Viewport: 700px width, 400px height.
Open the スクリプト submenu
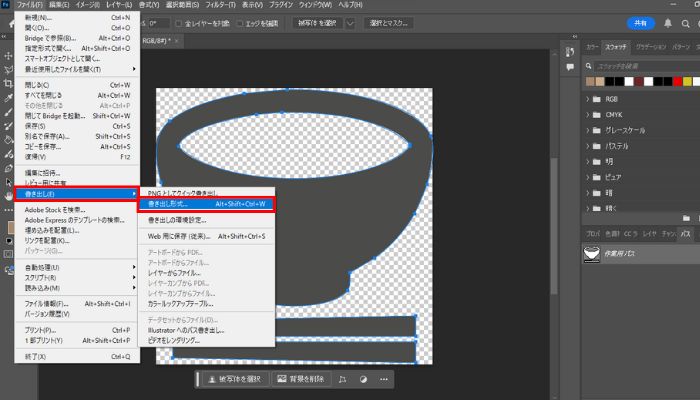coord(78,278)
